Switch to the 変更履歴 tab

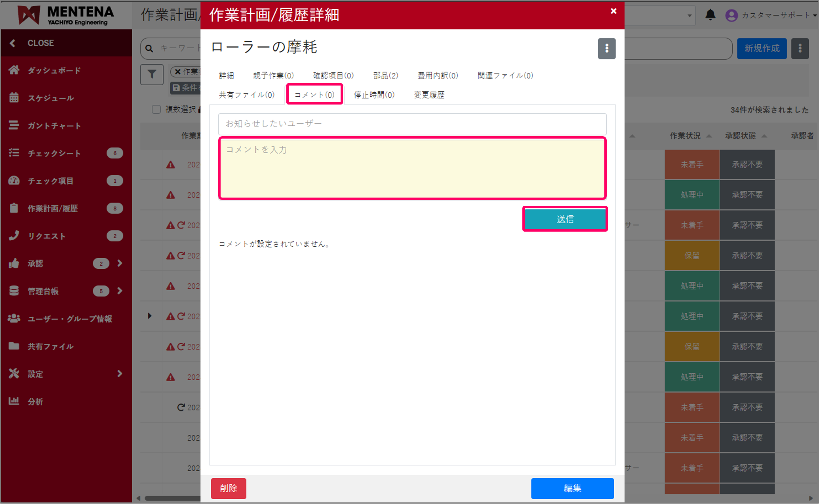click(x=429, y=95)
